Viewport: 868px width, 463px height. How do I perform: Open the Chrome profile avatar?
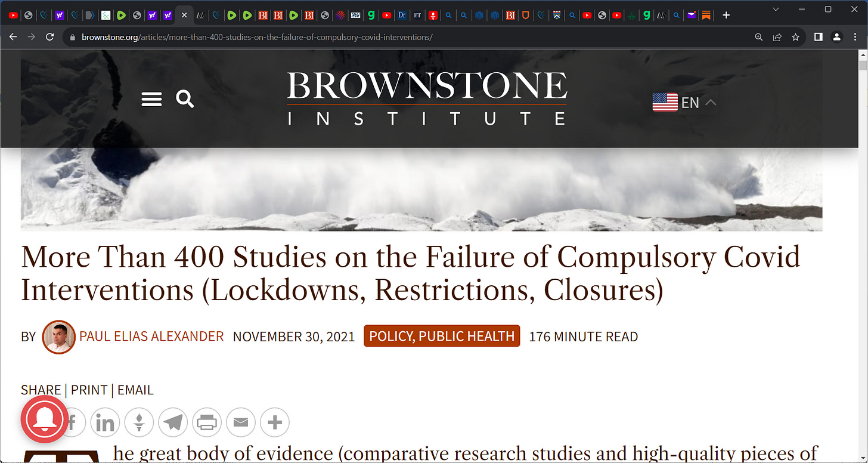[837, 37]
